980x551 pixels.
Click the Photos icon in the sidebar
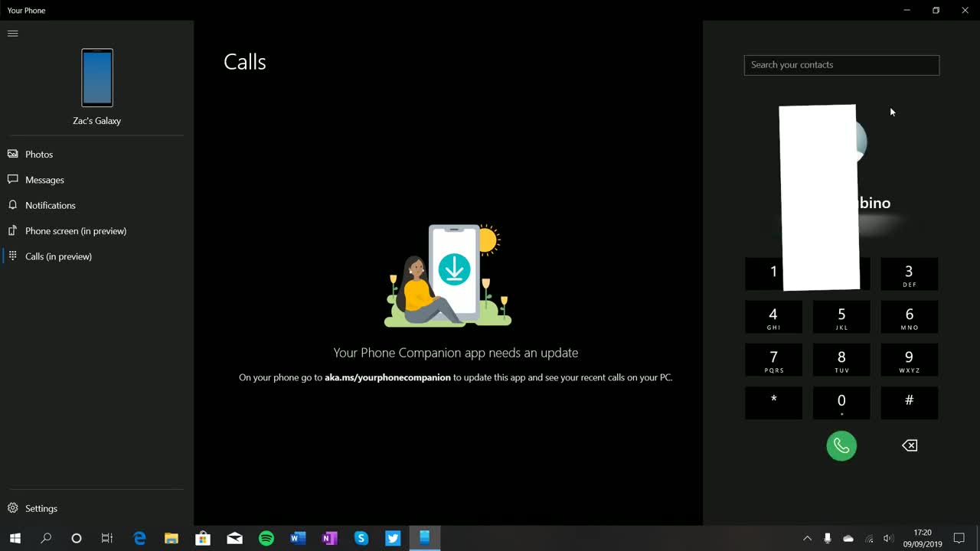click(x=12, y=154)
